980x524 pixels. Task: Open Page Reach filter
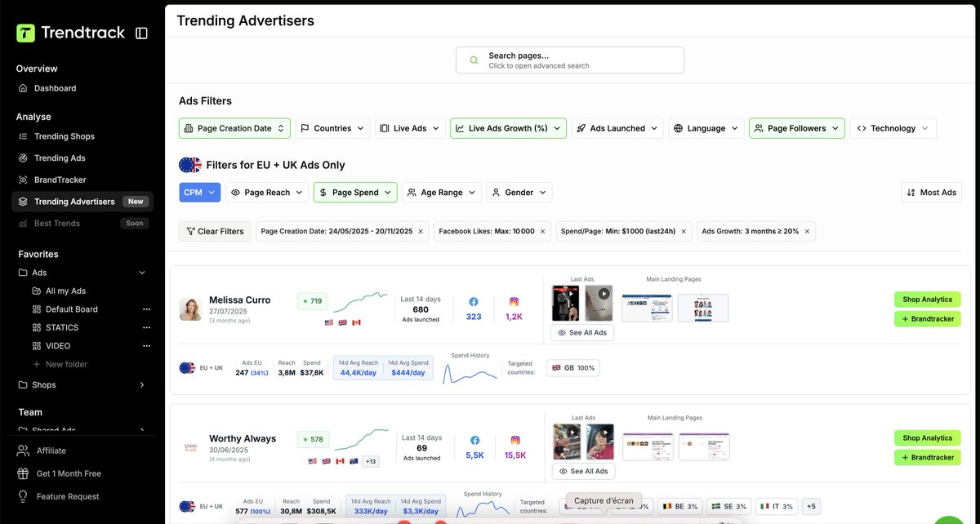266,193
